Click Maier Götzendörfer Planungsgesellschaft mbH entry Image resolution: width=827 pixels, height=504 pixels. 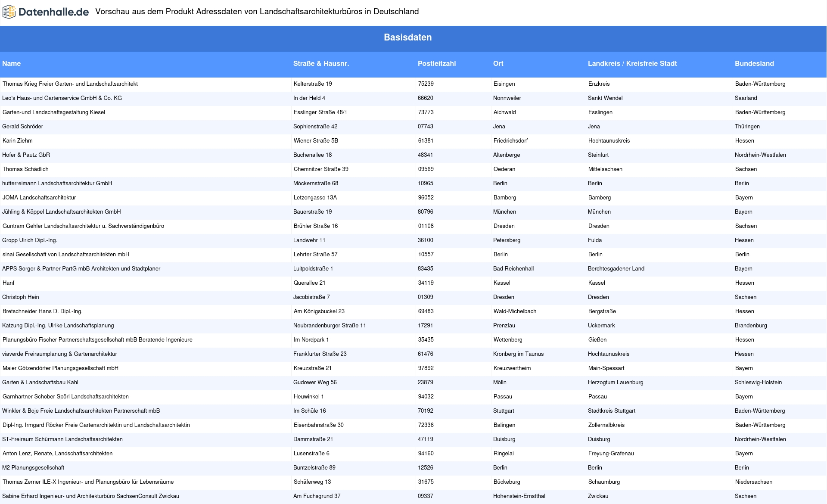(x=60, y=368)
